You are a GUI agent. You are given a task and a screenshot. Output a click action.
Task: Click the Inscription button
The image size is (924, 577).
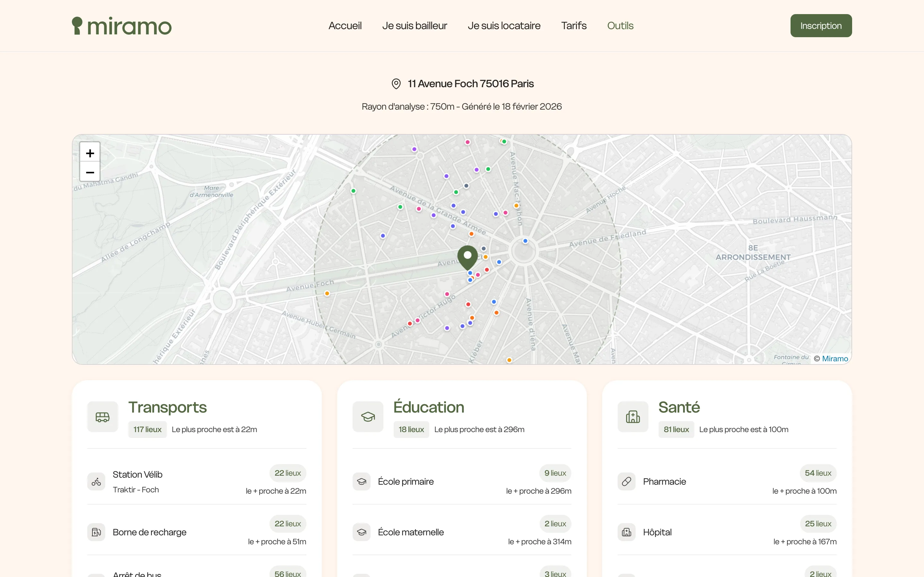821,25
